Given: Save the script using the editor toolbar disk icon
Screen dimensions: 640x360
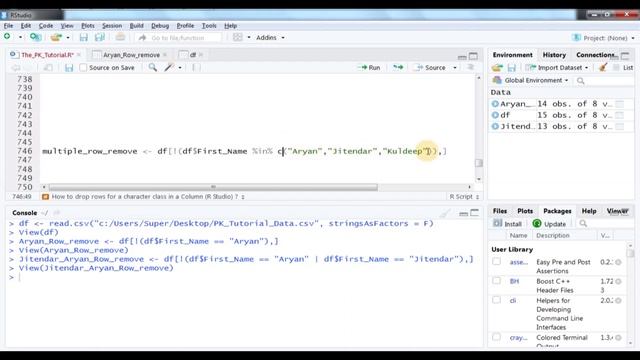Looking at the screenshot, I should [69, 68].
